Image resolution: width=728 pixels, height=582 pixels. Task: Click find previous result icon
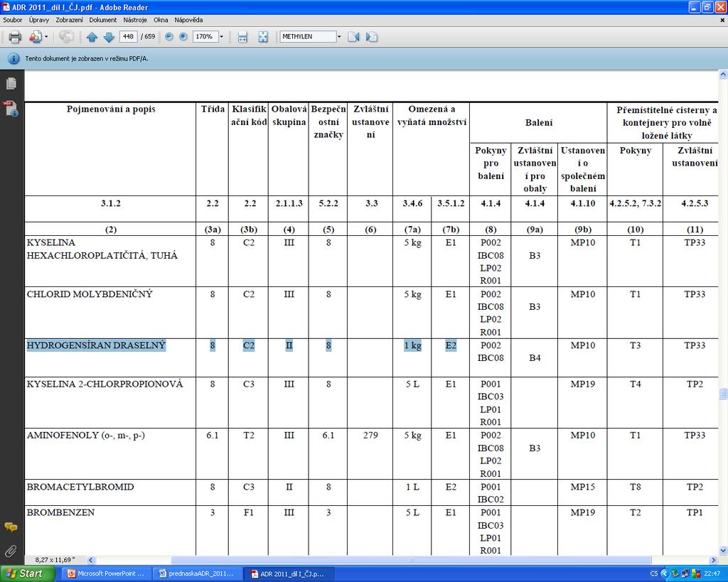pos(354,37)
